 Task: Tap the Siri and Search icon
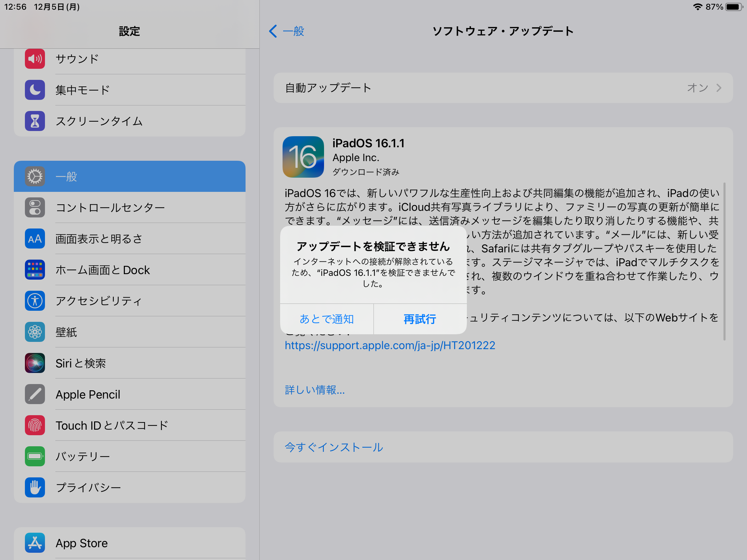point(35,363)
